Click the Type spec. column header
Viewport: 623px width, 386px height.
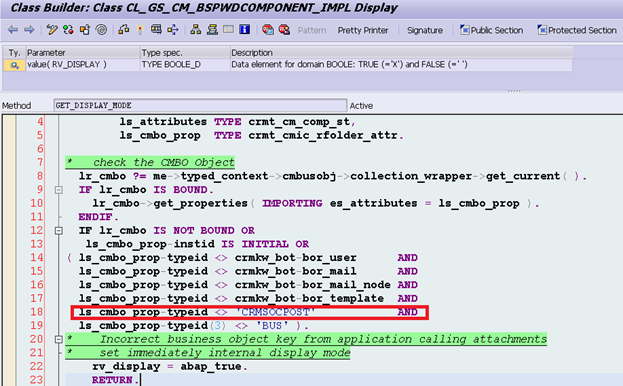pyautogui.click(x=185, y=52)
